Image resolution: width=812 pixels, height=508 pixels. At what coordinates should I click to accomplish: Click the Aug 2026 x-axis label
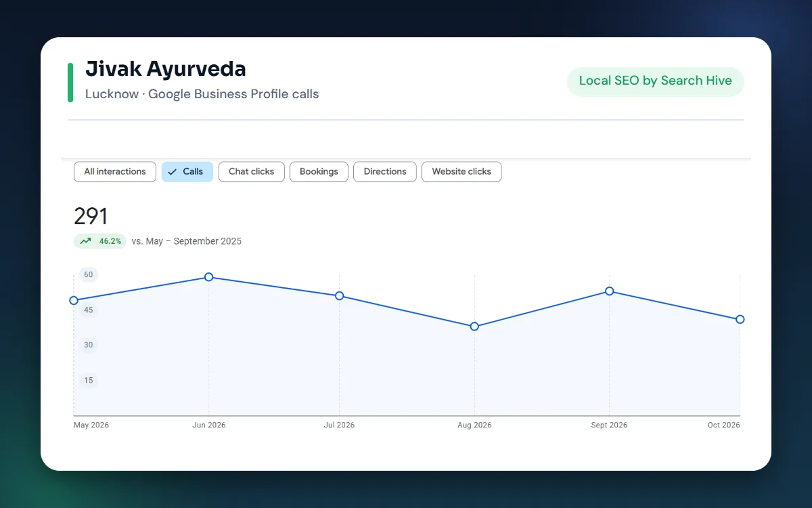point(474,425)
